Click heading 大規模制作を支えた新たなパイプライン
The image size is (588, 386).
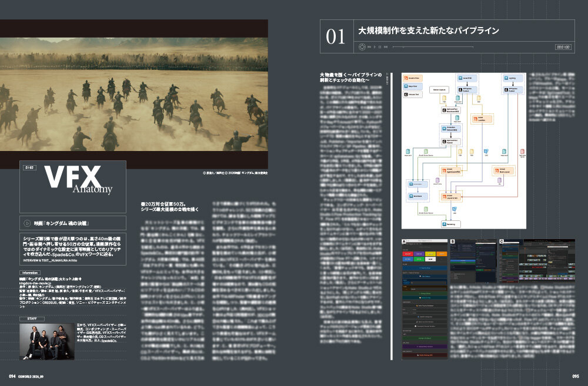pos(428,31)
